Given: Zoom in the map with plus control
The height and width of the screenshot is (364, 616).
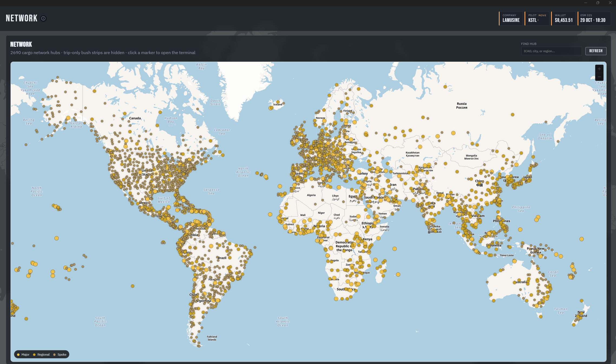Looking at the screenshot, I should pyautogui.click(x=599, y=69).
